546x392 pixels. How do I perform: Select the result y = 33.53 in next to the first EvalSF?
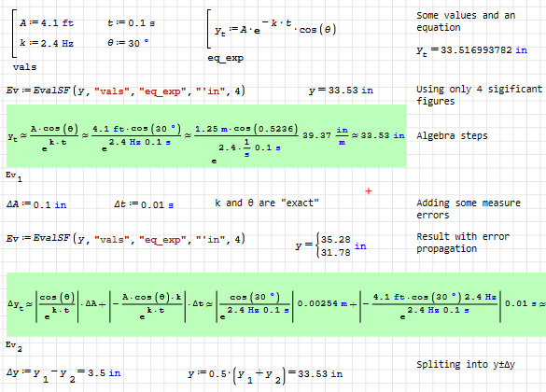click(x=341, y=91)
